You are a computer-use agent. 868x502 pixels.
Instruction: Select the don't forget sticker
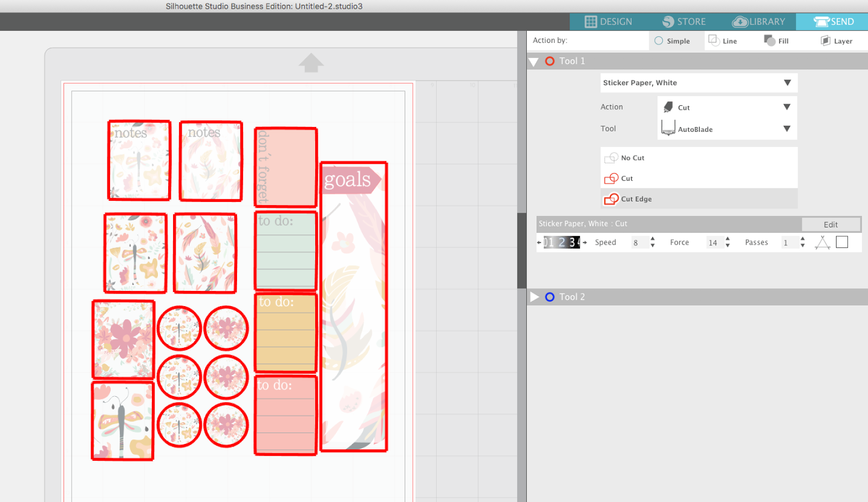(x=286, y=167)
